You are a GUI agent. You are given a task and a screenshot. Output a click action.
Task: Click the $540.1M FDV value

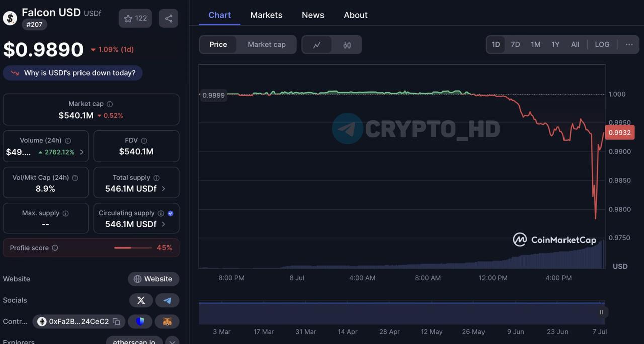[136, 152]
